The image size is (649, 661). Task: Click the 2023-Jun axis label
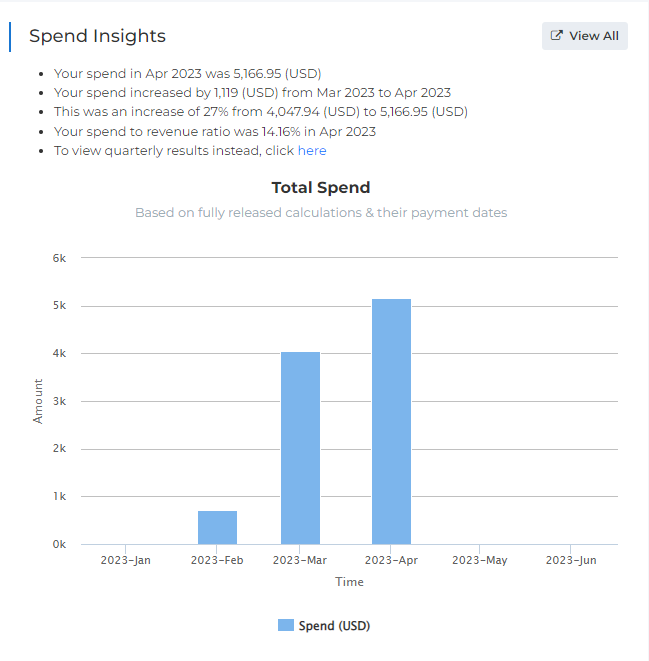pyautogui.click(x=571, y=560)
